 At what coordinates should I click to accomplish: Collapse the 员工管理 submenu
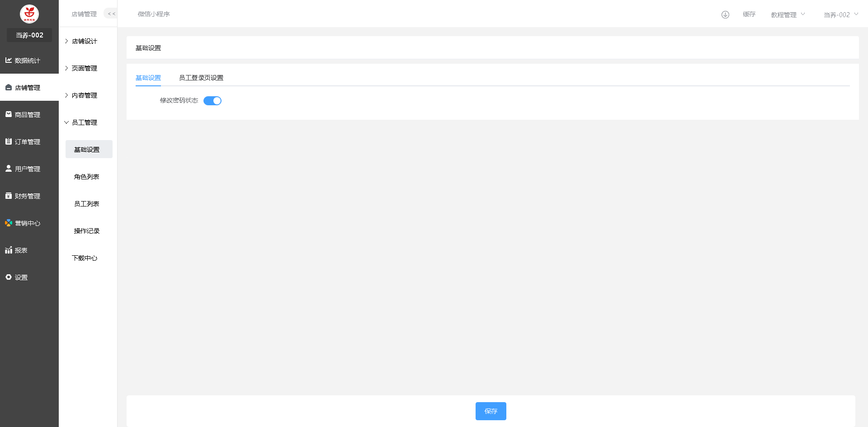point(85,122)
